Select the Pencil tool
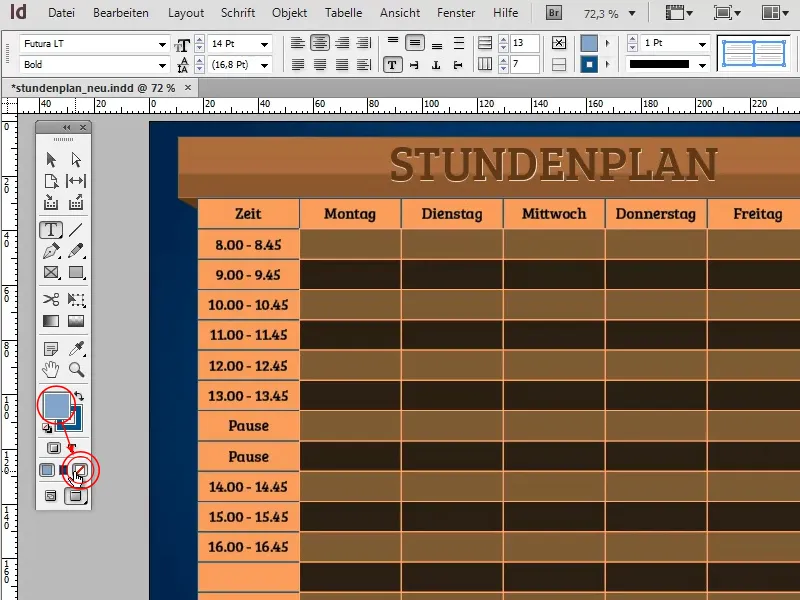This screenshot has height=600, width=800. (76, 251)
